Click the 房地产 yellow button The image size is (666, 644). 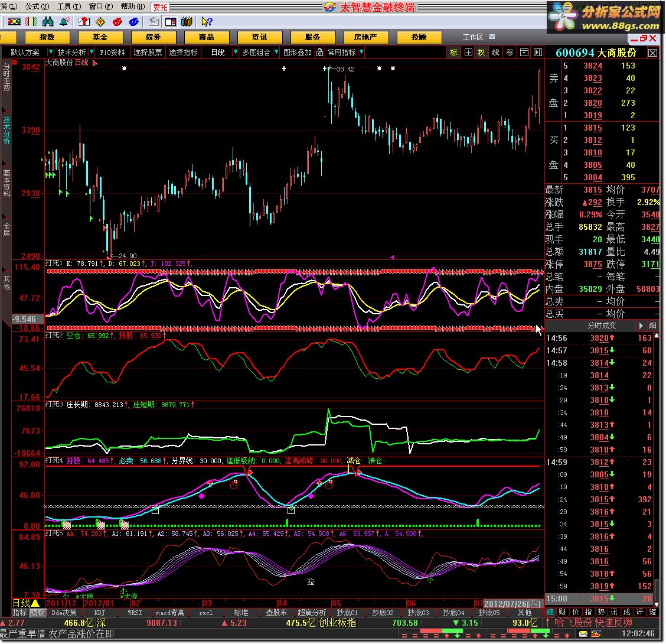365,37
